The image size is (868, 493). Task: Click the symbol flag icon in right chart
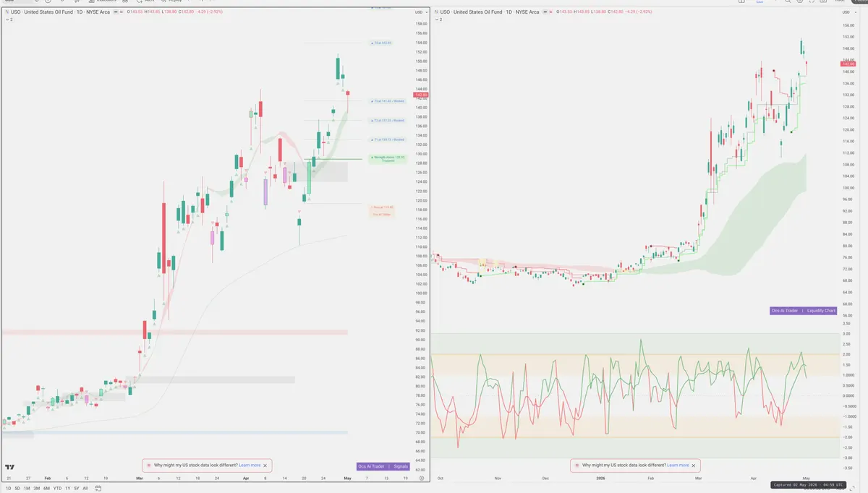438,12
